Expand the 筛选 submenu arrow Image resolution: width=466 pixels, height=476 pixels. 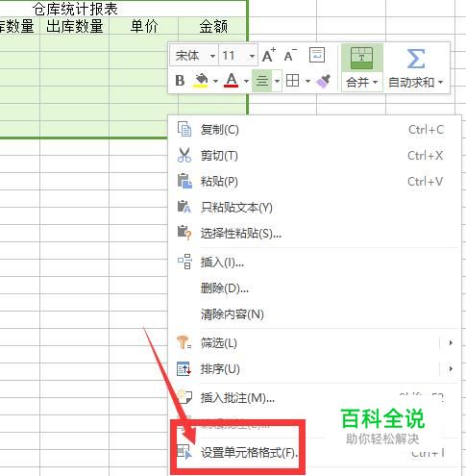[451, 343]
